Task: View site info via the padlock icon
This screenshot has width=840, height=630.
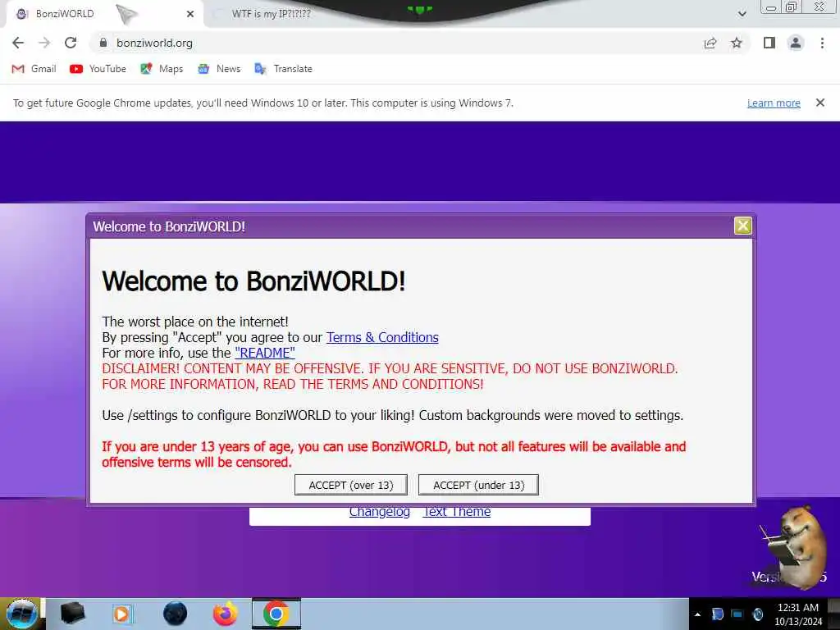Action: [103, 43]
